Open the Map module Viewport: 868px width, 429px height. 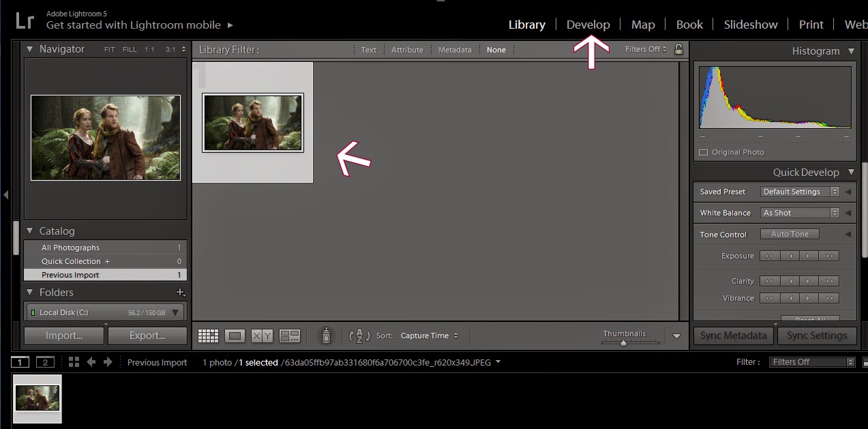click(643, 25)
